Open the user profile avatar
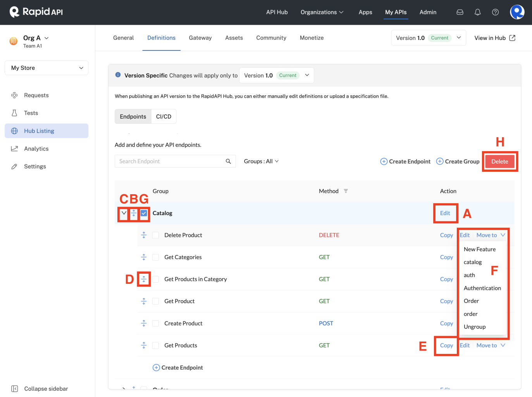Image resolution: width=532 pixels, height=397 pixels. pyautogui.click(x=517, y=12)
